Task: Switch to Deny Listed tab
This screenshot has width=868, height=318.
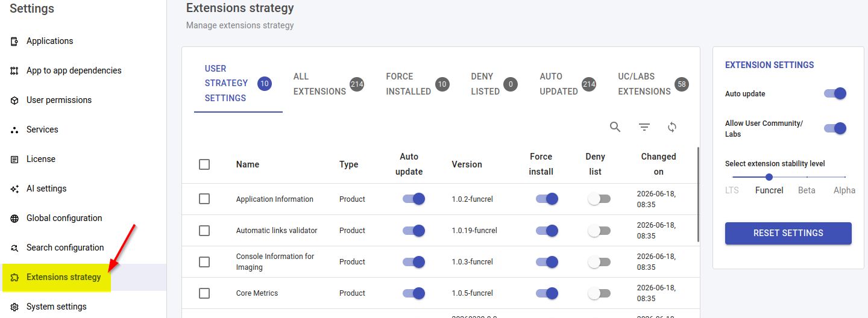Action: (x=494, y=84)
